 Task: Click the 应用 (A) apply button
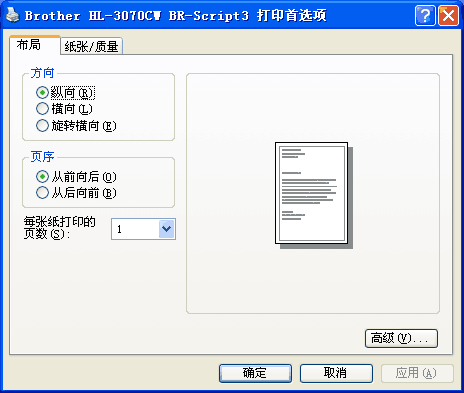click(x=417, y=373)
